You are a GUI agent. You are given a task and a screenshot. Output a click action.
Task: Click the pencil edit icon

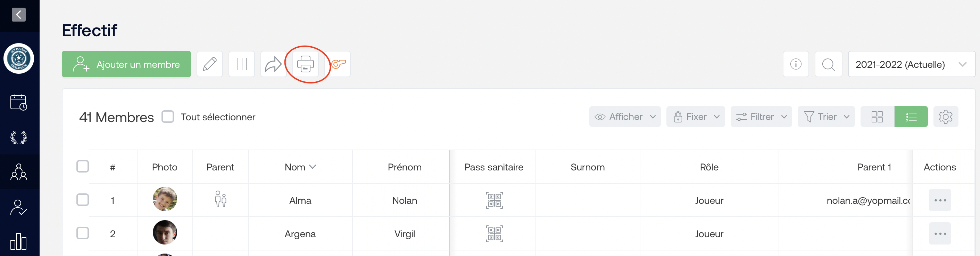click(x=210, y=64)
